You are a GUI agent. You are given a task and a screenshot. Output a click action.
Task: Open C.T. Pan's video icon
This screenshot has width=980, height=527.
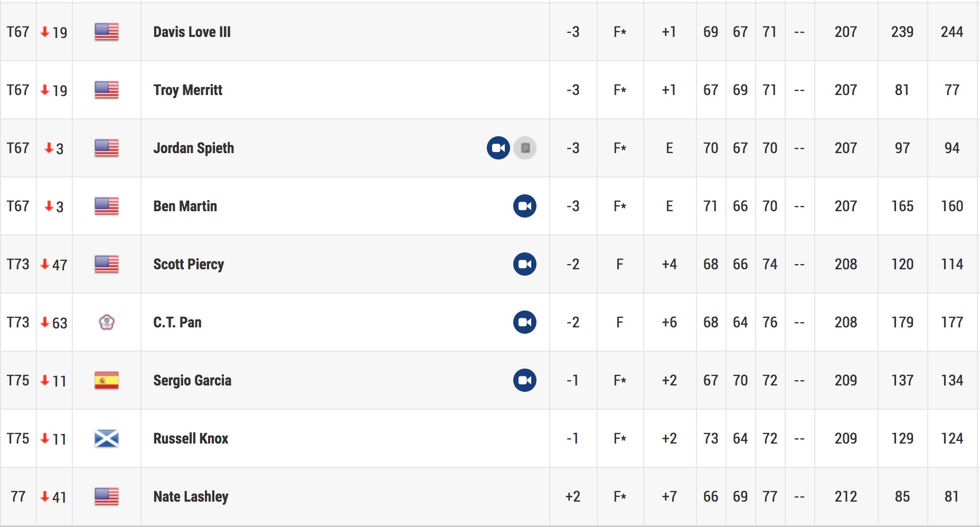(x=525, y=322)
